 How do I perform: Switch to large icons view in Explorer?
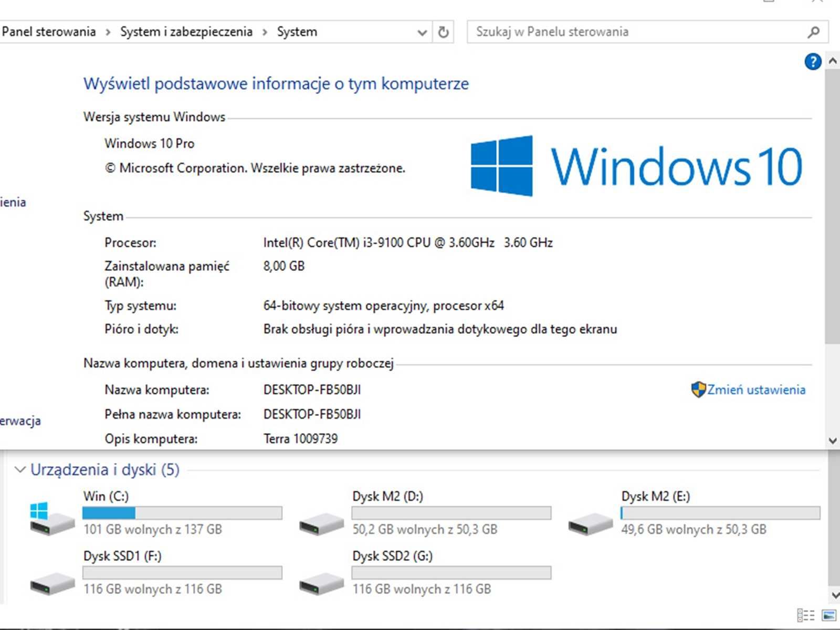click(829, 615)
